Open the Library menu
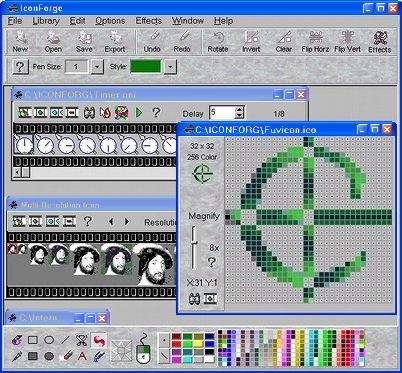The image size is (402, 373). (x=46, y=21)
